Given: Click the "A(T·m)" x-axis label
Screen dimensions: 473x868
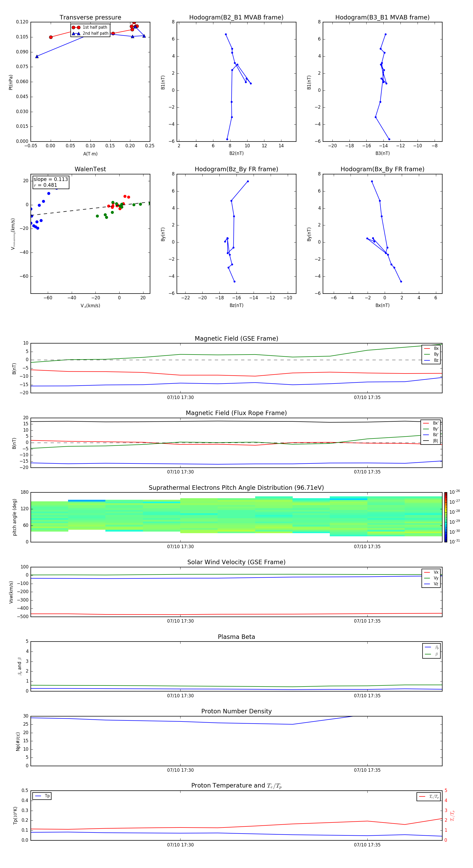Looking at the screenshot, I should 90,154.
